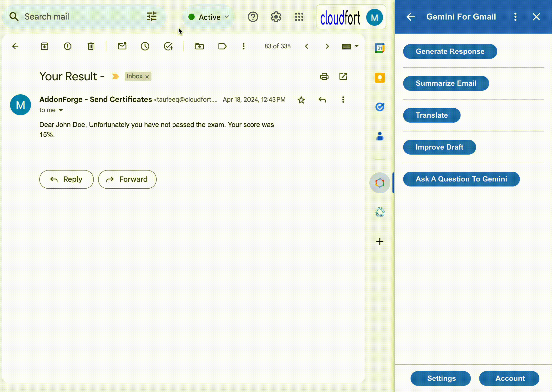Expand input tools dropdown arrow
This screenshot has height=392, width=552.
(x=357, y=46)
